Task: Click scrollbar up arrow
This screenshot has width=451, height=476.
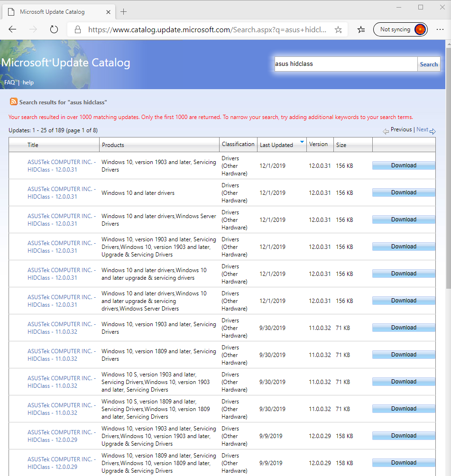Action: coord(448,44)
